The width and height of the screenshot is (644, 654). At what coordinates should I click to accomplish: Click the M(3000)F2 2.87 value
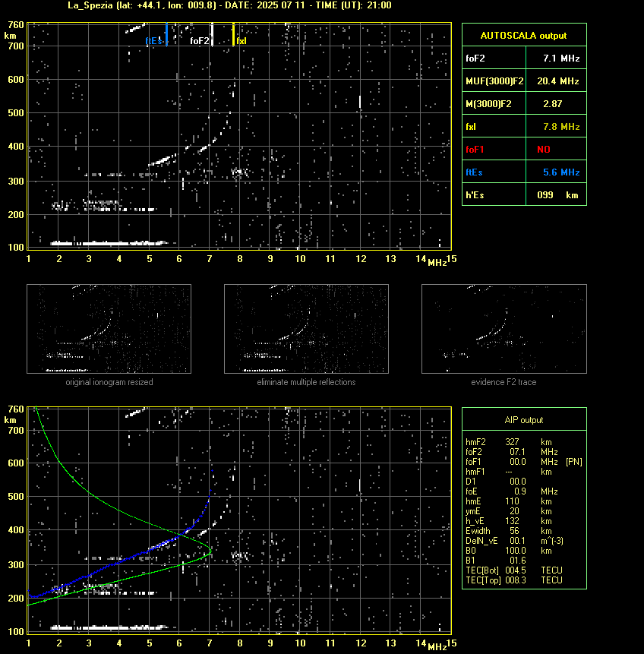552,104
